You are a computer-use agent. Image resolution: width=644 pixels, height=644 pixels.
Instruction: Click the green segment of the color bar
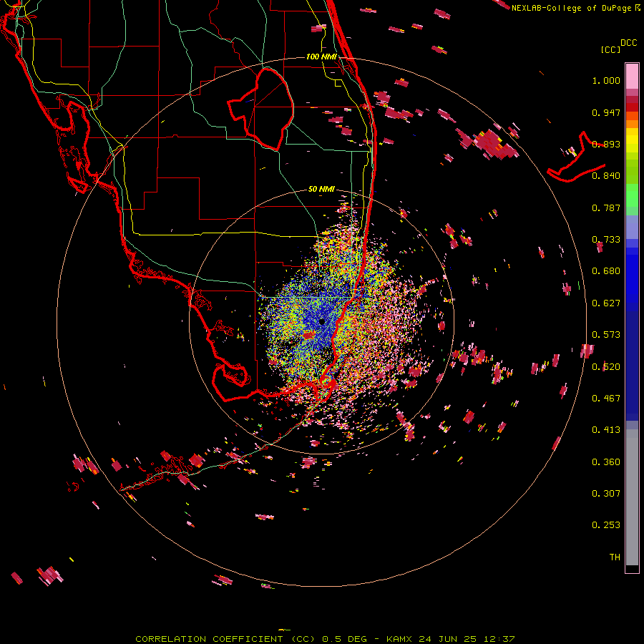632,195
